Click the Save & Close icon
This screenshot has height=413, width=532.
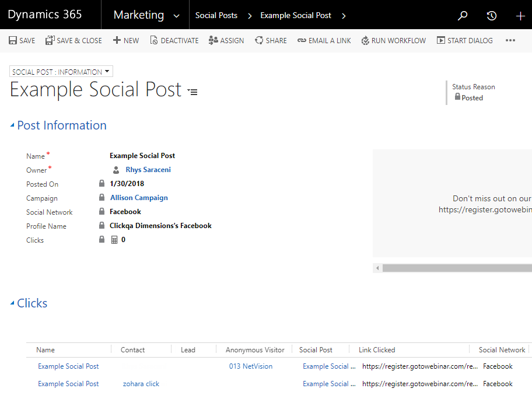pos(50,40)
